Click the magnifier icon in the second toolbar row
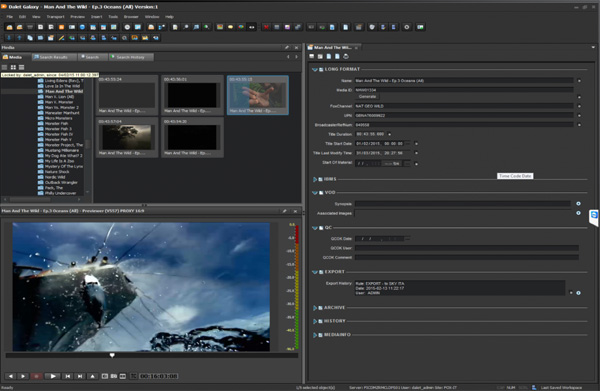Screen dimensions: 600x391 (124, 38)
